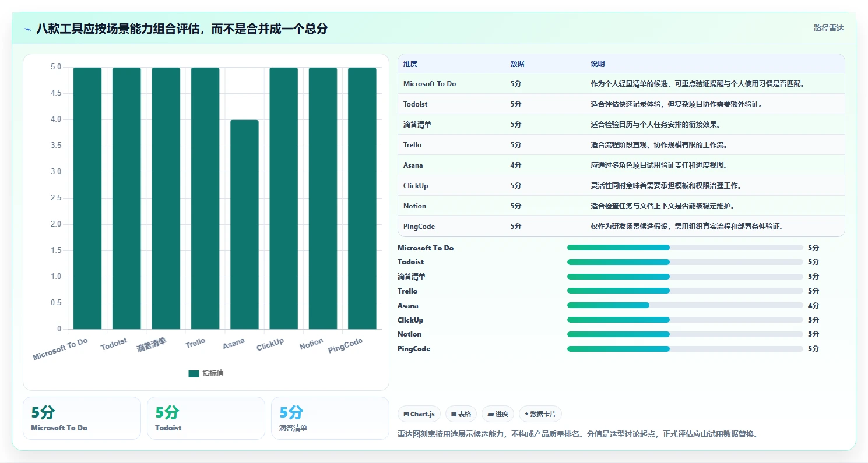Click the lightning icon beside the headline
Image resolution: width=868 pixels, height=463 pixels.
27,29
